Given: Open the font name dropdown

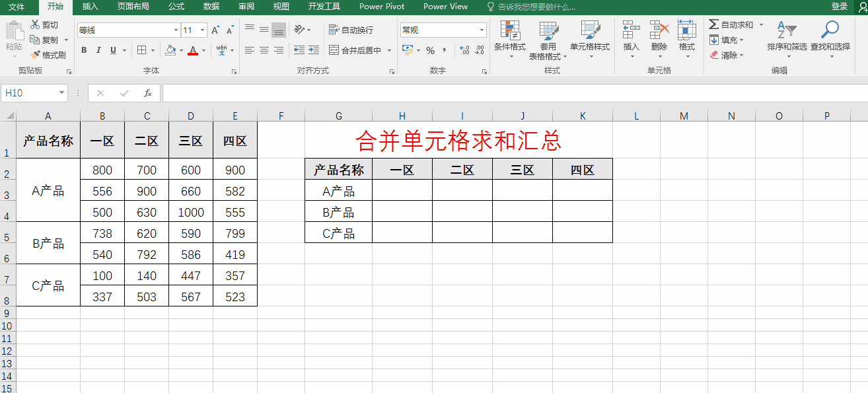Looking at the screenshot, I should point(176,30).
